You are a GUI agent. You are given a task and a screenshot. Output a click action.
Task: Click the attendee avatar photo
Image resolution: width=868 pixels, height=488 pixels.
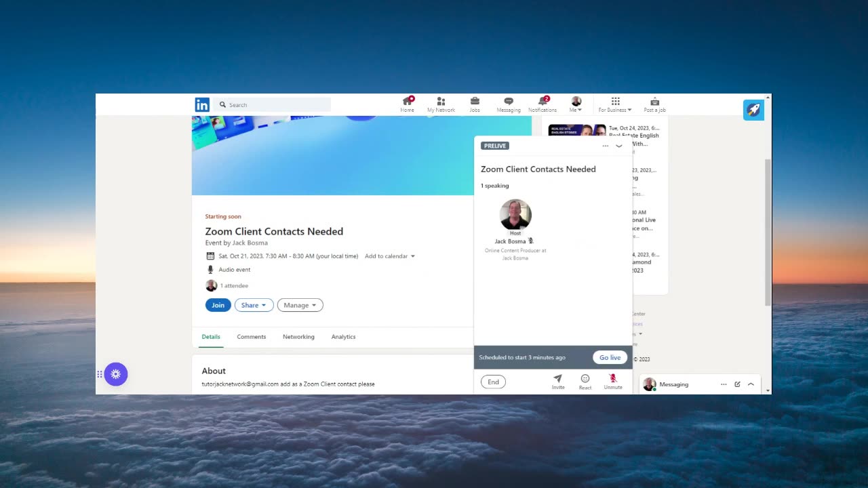click(x=212, y=286)
